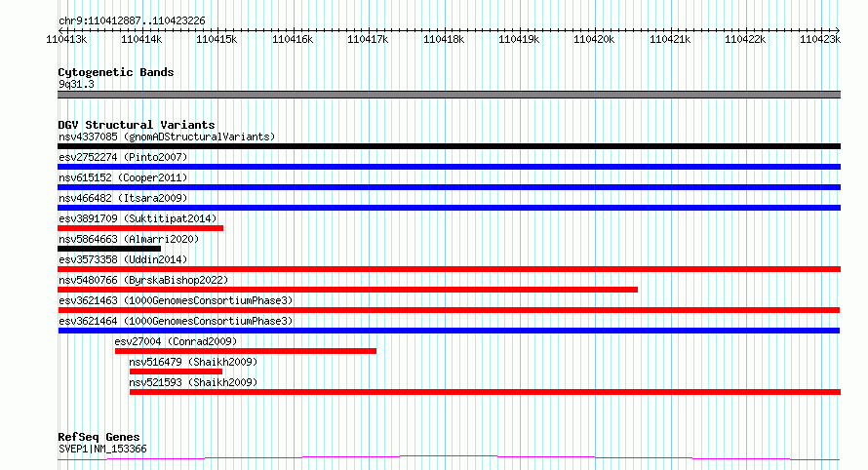
Task: Click the 110421k ruler tick label
Action: coord(670,39)
